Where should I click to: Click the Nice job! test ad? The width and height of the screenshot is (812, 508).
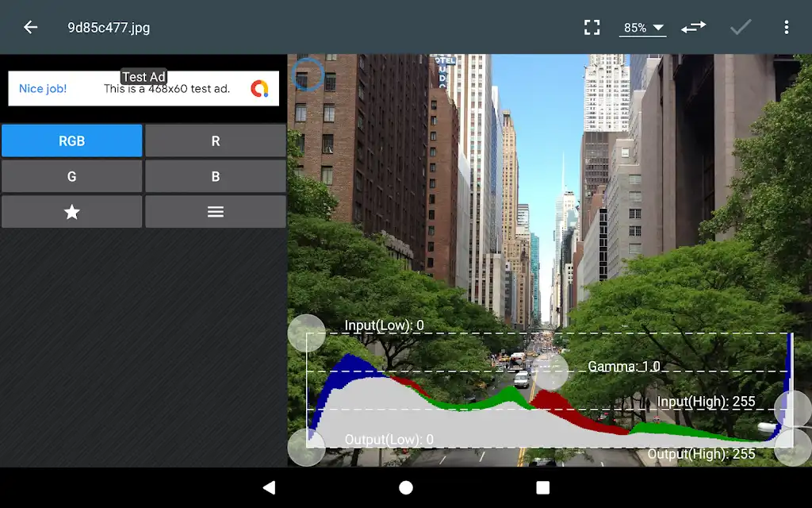144,89
